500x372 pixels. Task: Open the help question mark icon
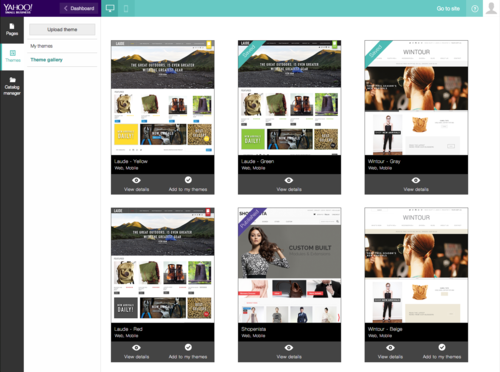475,9
